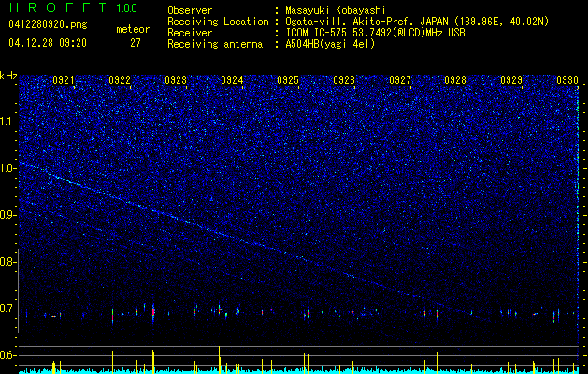Click the 0926 time marker
This screenshot has height=374, width=588.
(344, 80)
